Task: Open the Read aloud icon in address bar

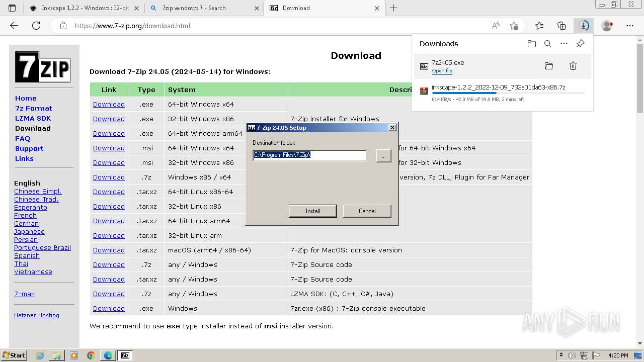Action: coord(496,26)
